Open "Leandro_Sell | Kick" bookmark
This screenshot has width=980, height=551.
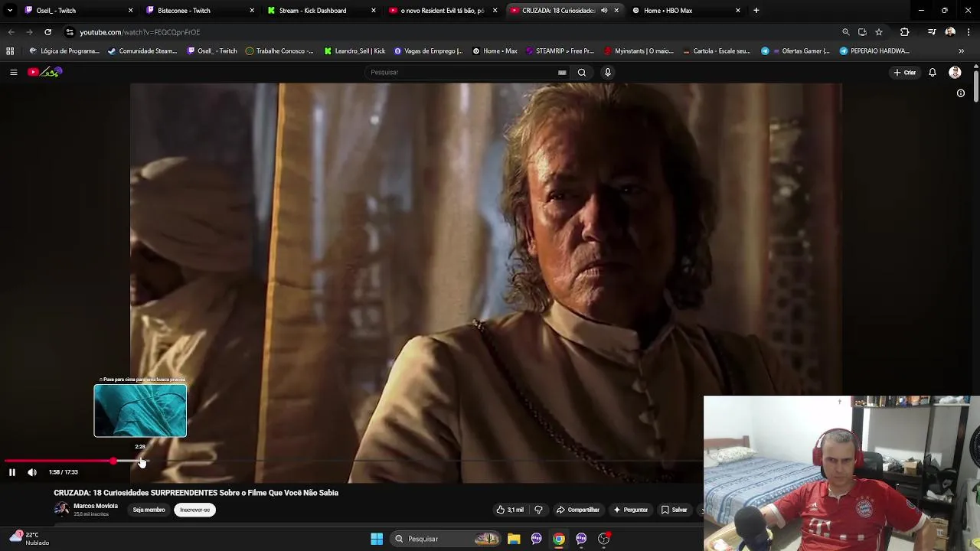[354, 51]
